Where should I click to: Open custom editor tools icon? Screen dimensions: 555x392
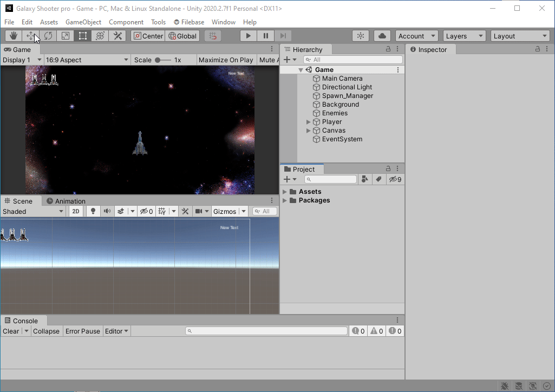click(117, 36)
